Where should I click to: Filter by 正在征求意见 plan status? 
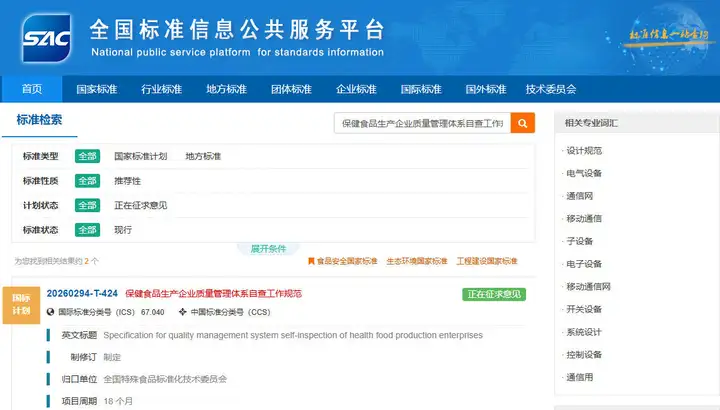pyautogui.click(x=141, y=205)
